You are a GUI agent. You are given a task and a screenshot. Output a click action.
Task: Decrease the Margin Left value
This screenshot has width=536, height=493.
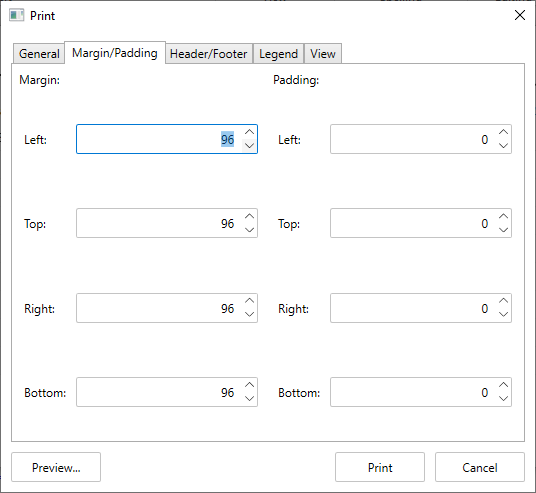click(250, 146)
